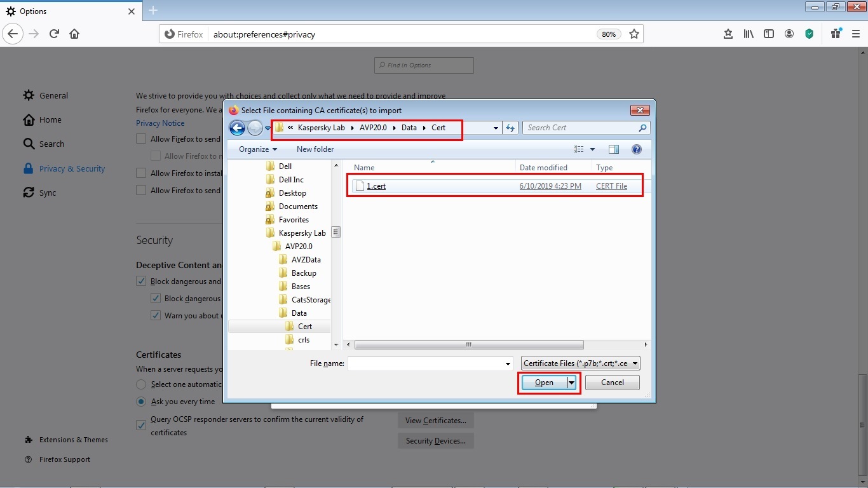Reload the about:preferences page
Image resolution: width=868 pixels, height=488 pixels.
click(55, 34)
